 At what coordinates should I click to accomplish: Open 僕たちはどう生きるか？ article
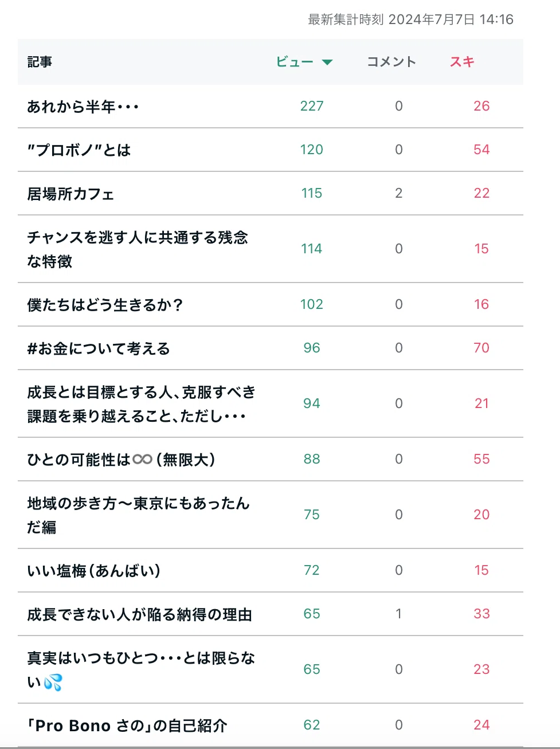[105, 305]
